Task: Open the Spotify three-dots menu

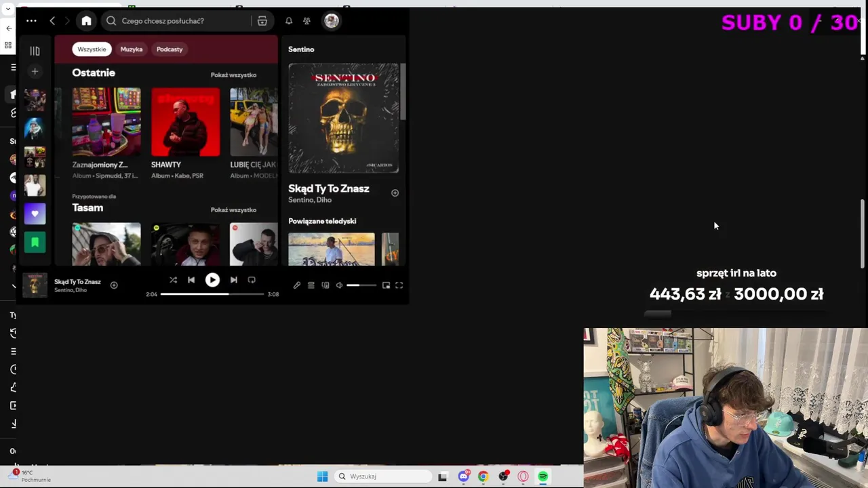Action: point(31,21)
